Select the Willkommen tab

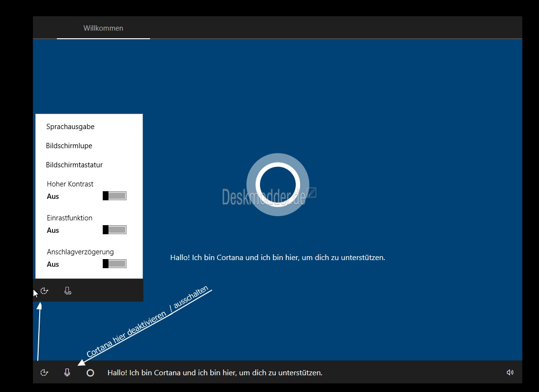click(x=103, y=28)
